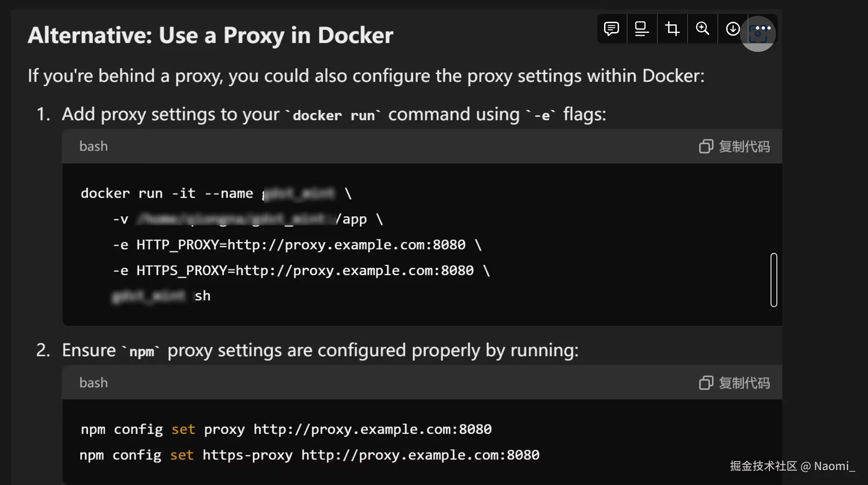Click the inline 'docker run' code text

[x=333, y=115]
